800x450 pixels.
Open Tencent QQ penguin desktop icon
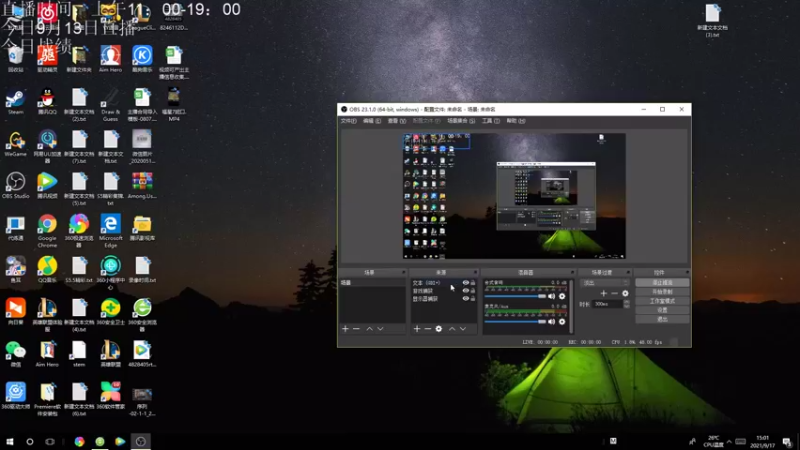pos(47,102)
